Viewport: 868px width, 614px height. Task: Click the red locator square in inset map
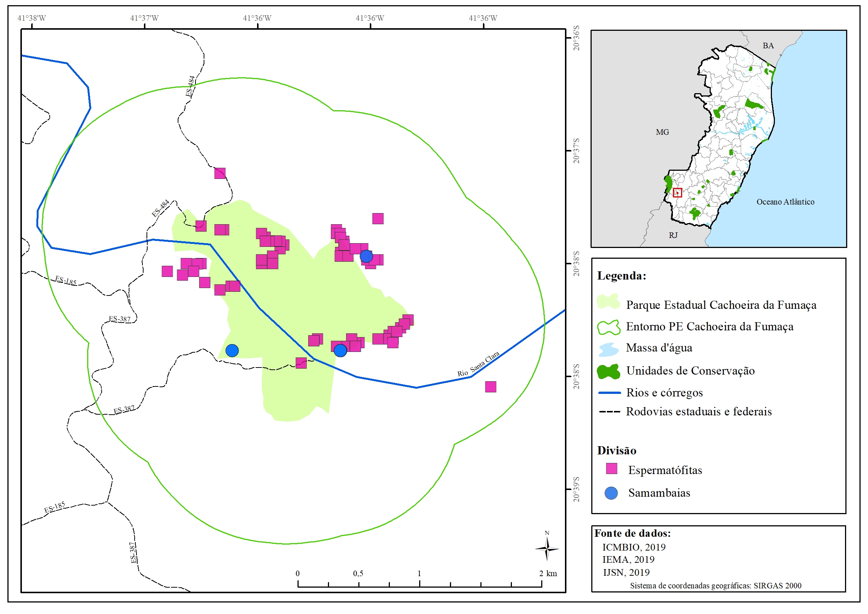[677, 193]
